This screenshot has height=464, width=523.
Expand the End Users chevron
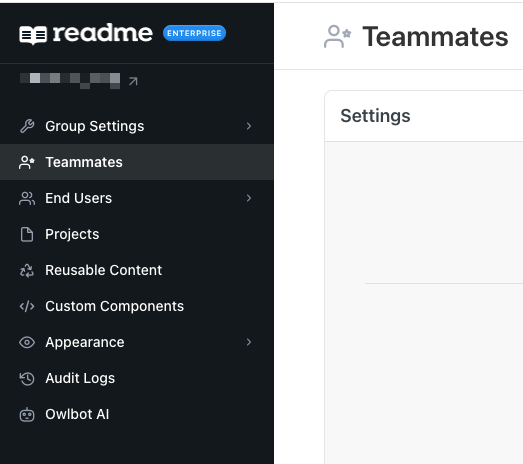click(248, 198)
